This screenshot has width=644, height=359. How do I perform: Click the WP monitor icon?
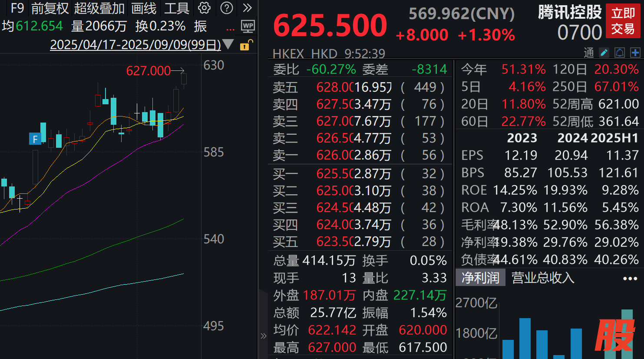[248, 27]
